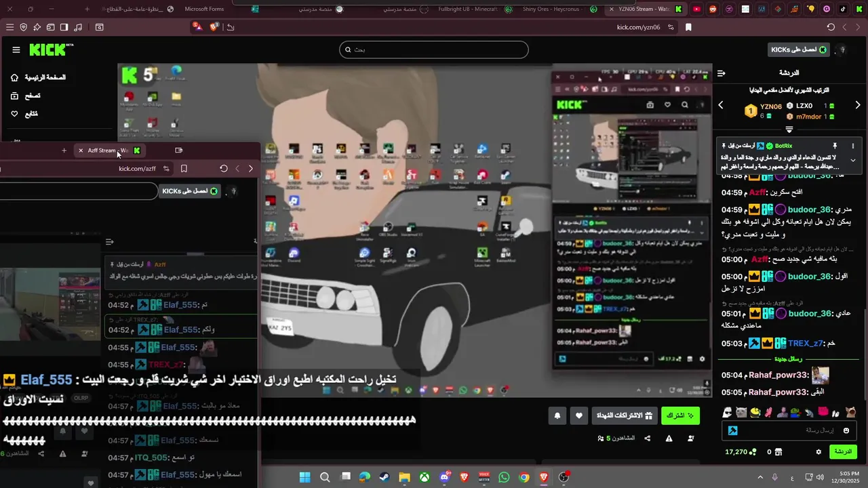This screenshot has width=868, height=488.
Task: Open the Kick shop icon showing 0
Action: point(774,452)
